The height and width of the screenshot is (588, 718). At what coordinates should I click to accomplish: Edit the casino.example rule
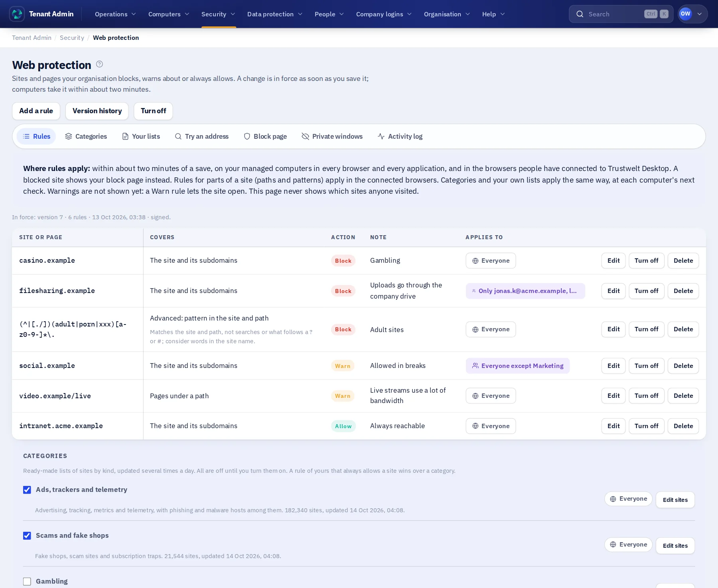(613, 261)
